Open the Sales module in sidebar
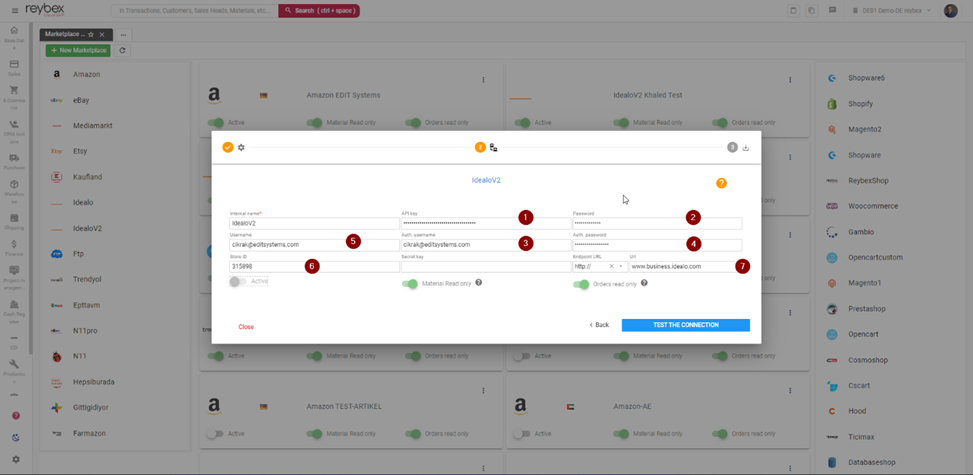Screen dimensions: 973x475 click(x=14, y=68)
